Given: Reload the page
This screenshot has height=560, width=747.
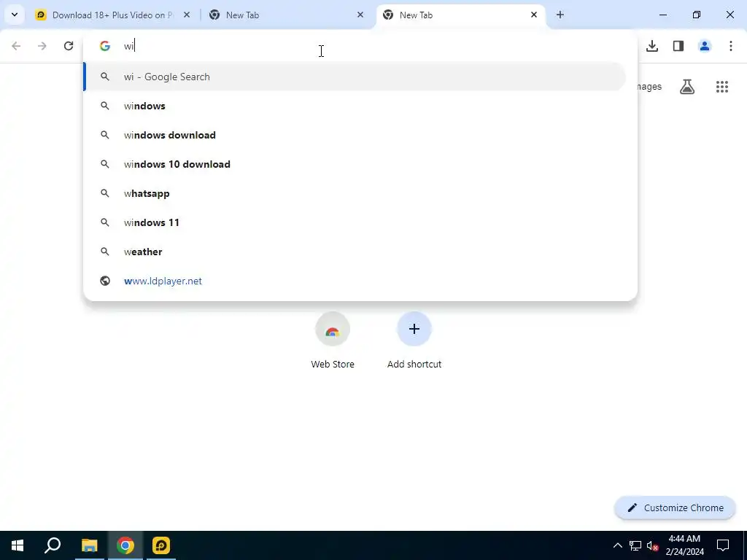Looking at the screenshot, I should (x=69, y=46).
